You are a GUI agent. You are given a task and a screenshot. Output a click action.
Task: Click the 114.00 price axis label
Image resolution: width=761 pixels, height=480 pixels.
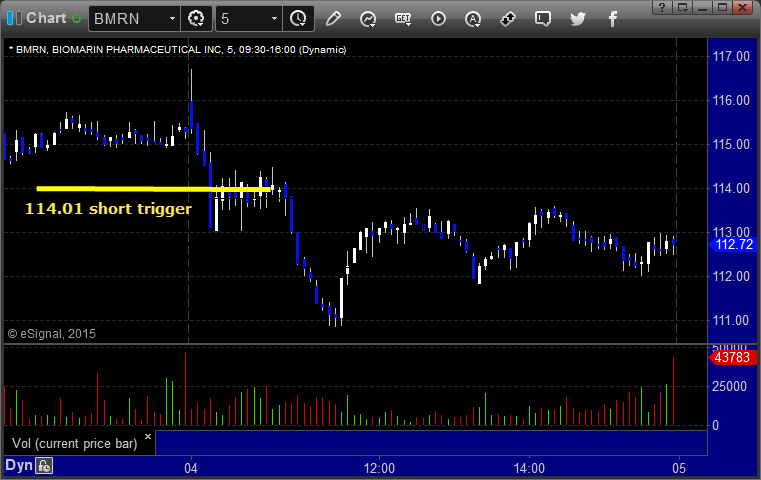(x=731, y=188)
